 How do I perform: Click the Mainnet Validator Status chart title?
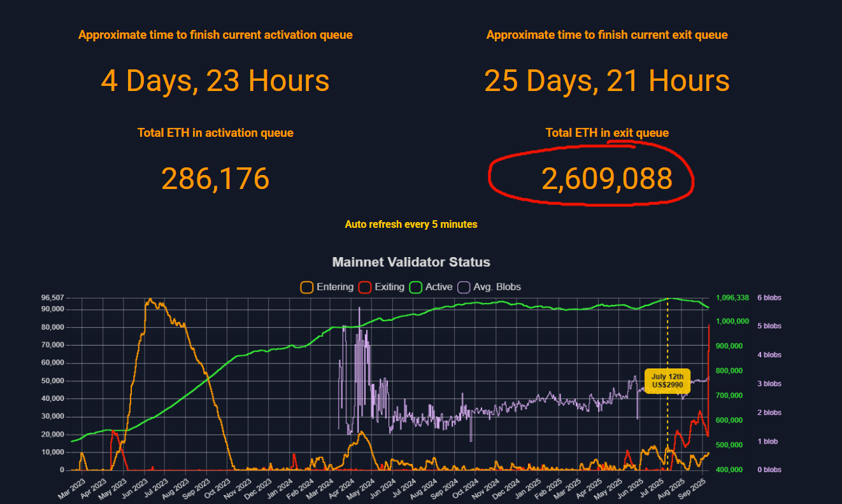tap(411, 262)
